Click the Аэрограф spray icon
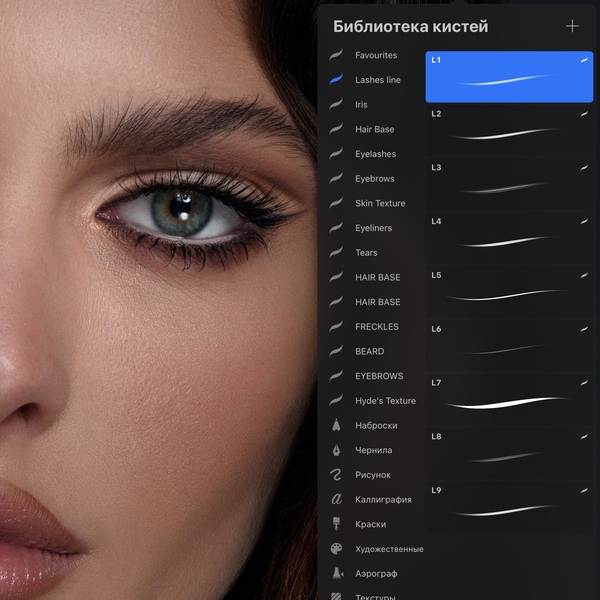Screen dimensions: 600x600 coord(337,573)
